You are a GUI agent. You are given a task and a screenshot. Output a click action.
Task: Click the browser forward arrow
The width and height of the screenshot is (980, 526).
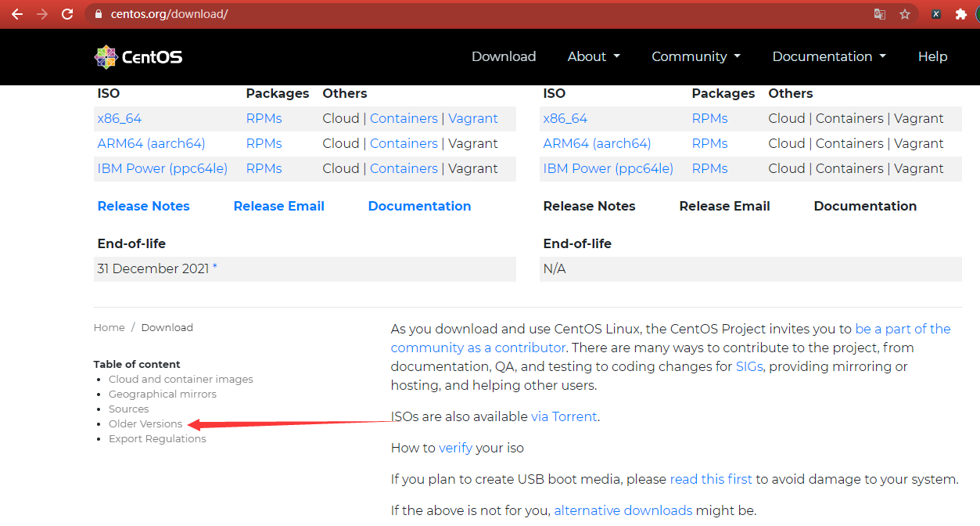pos(42,14)
